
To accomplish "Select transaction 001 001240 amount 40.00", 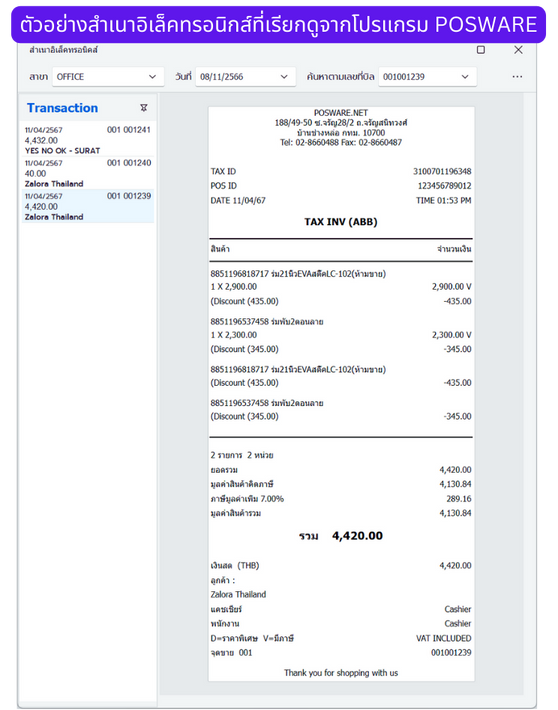I will click(87, 173).
